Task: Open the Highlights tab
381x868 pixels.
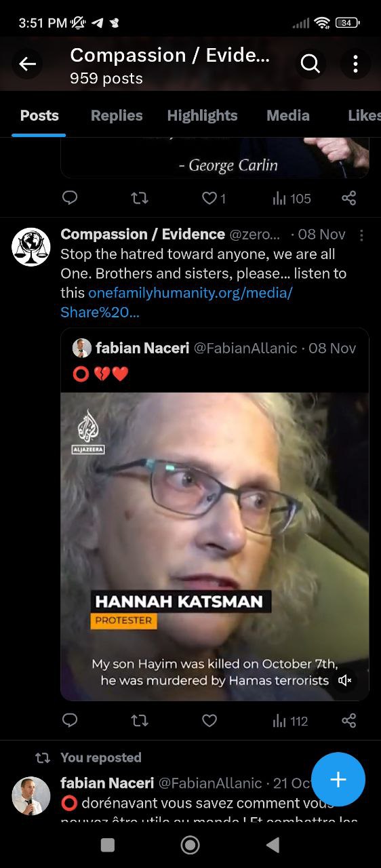Action: point(202,115)
